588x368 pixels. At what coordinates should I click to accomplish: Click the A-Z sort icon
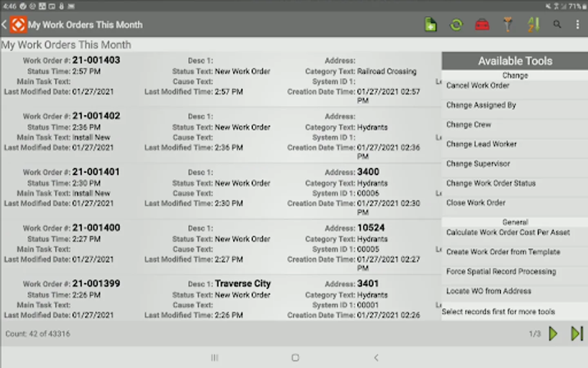533,25
